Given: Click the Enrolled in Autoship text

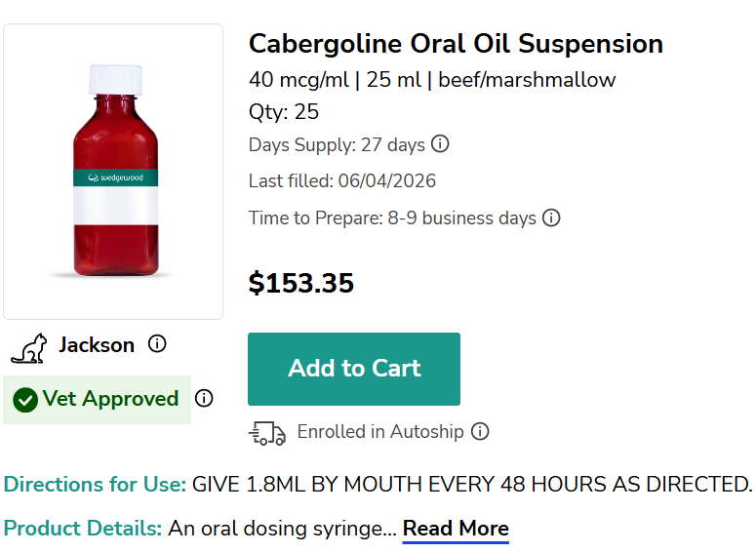Looking at the screenshot, I should 379,431.
